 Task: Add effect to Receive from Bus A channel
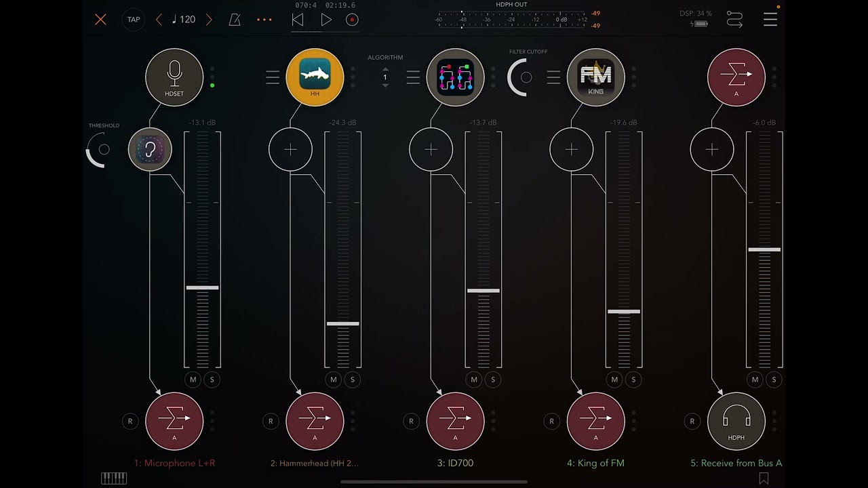[x=711, y=149]
